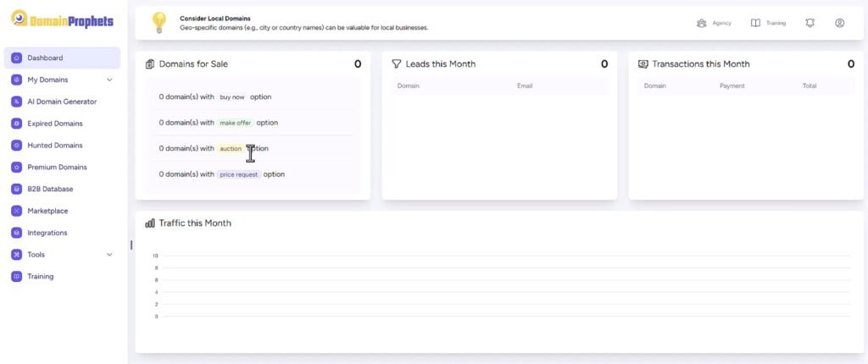The width and height of the screenshot is (868, 364).
Task: Expand the My Domains chevron
Action: click(109, 80)
